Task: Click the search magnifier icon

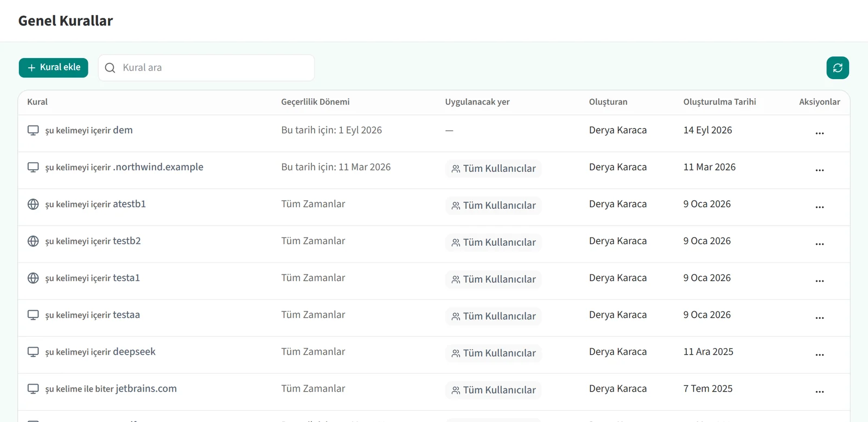Action: pyautogui.click(x=110, y=68)
